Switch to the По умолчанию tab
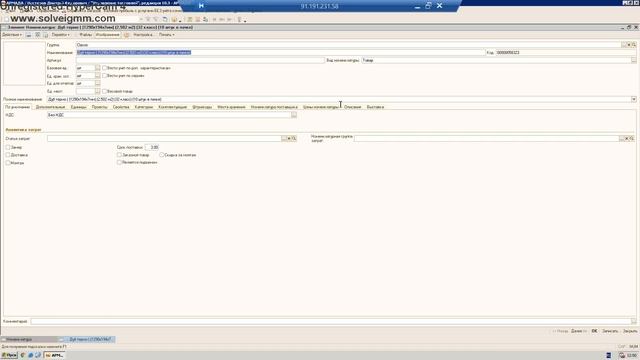This screenshot has height=360, width=640. (x=18, y=107)
